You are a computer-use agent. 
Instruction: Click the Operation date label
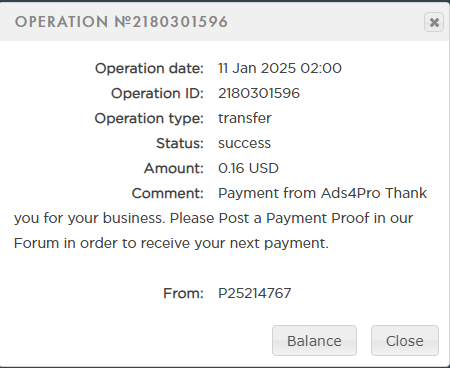click(x=149, y=69)
